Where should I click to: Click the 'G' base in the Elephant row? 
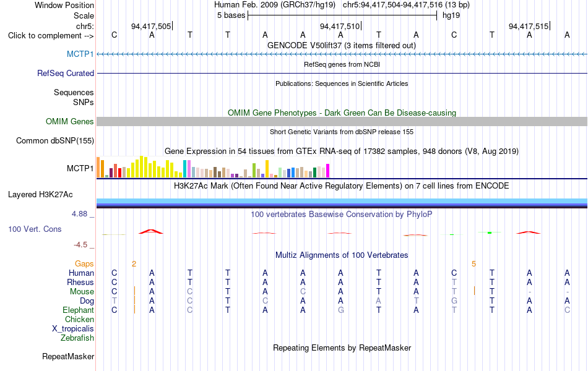(x=340, y=310)
